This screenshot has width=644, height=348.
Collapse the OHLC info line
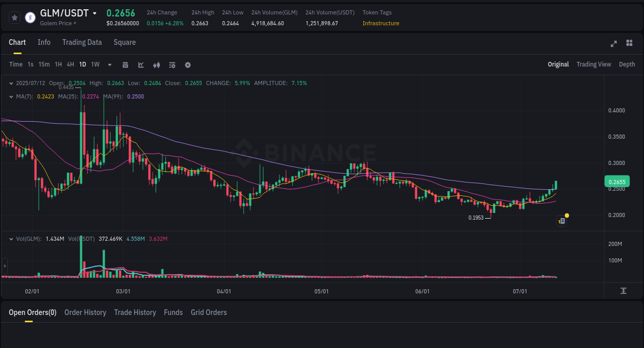(x=11, y=83)
